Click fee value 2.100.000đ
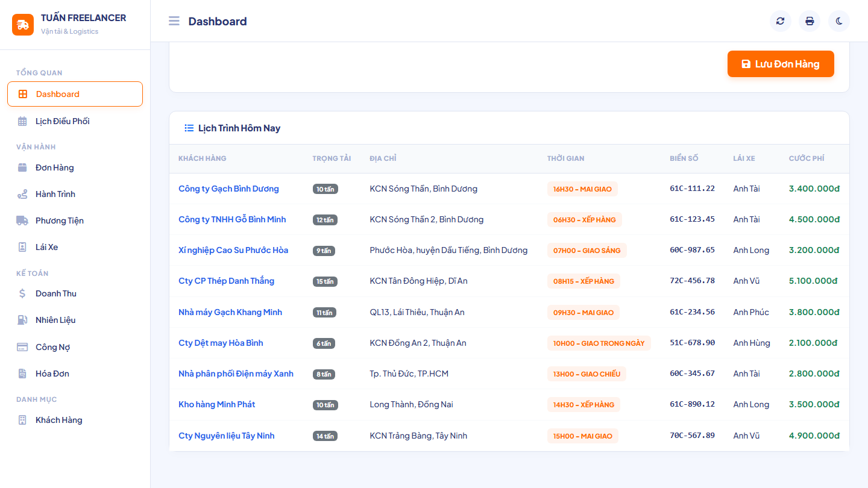The height and width of the screenshot is (488, 868). tap(813, 343)
